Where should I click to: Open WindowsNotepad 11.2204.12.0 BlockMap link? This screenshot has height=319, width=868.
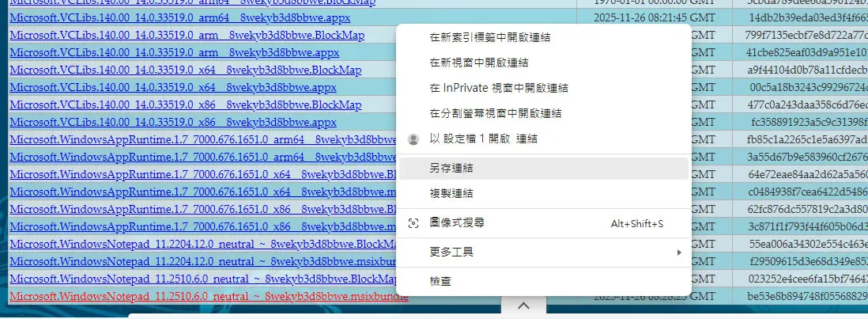[x=203, y=243]
